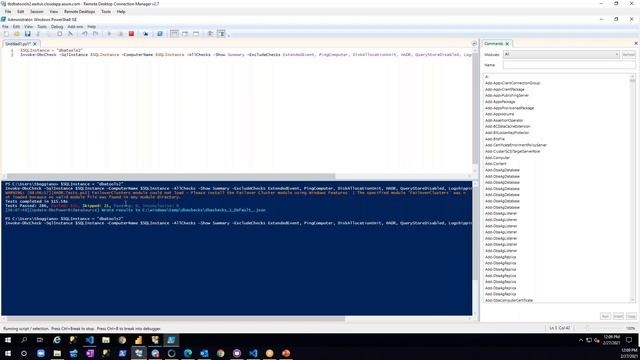Click the Run Script play icon
Image resolution: width=640 pixels, height=360 pixels.
coord(109,34)
